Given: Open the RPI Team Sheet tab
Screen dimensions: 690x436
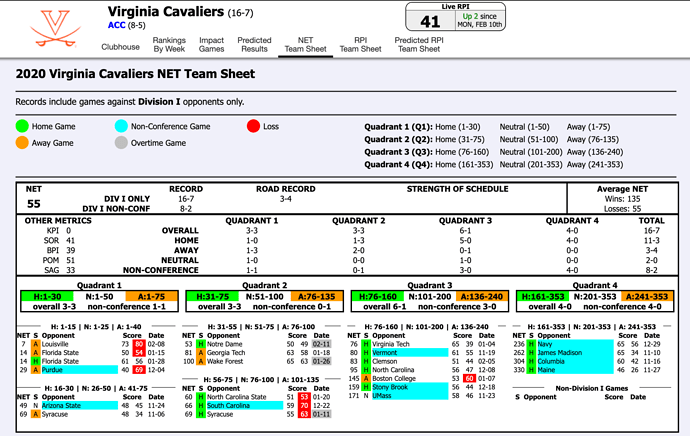Looking at the screenshot, I should coord(360,44).
